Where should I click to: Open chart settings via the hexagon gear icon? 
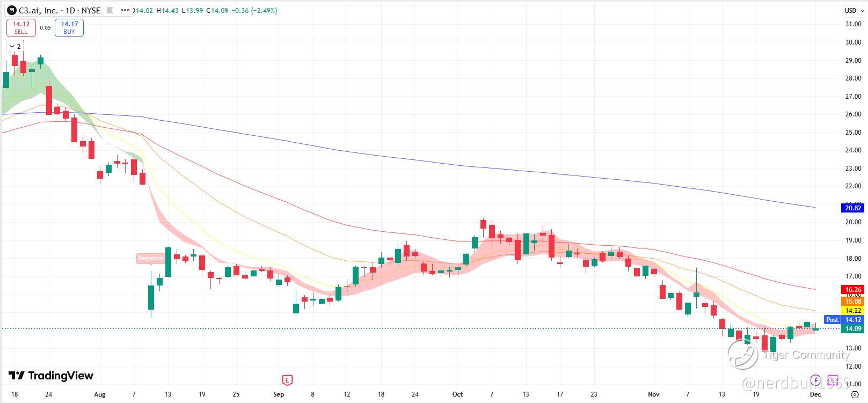pyautogui.click(x=855, y=394)
